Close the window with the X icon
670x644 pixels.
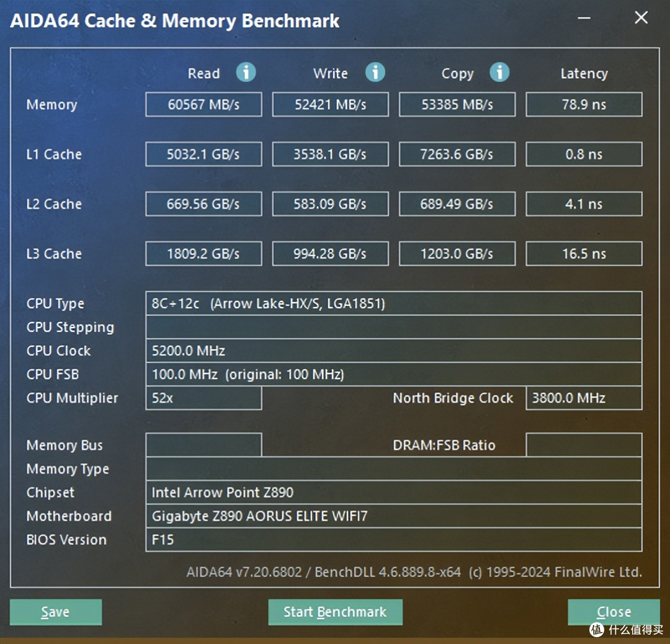click(x=641, y=17)
